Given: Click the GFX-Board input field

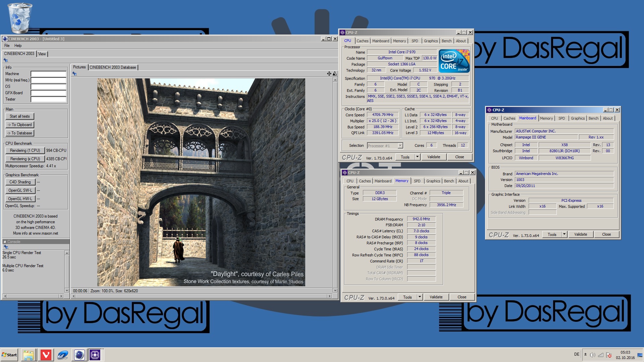Looking at the screenshot, I should 49,93.
